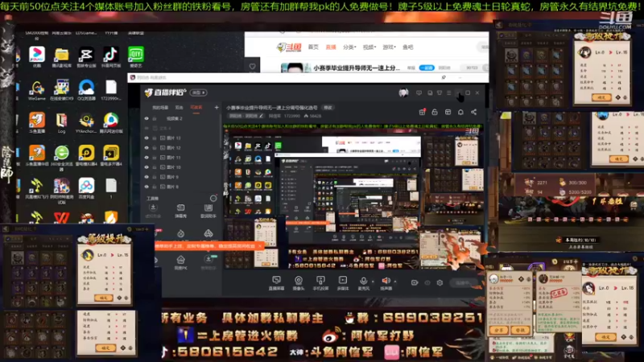Click the start streaming button at bottom right
This screenshot has height=362, width=644.
465,283
